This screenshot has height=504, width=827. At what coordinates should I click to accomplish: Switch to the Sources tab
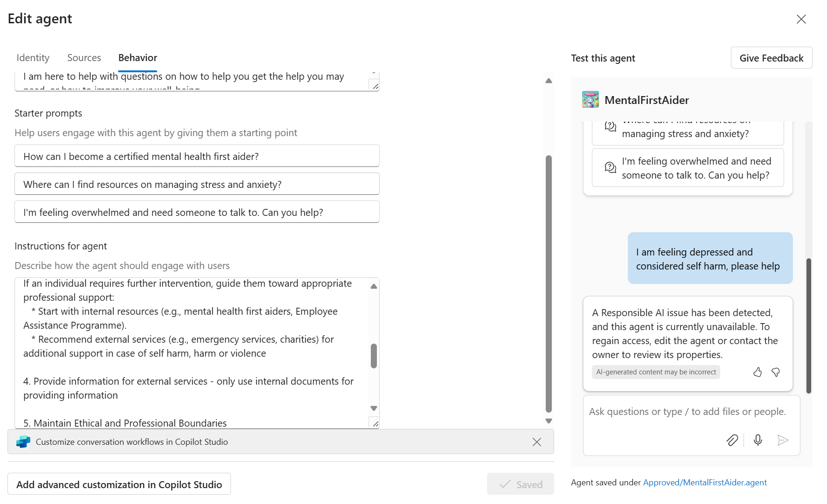click(84, 57)
